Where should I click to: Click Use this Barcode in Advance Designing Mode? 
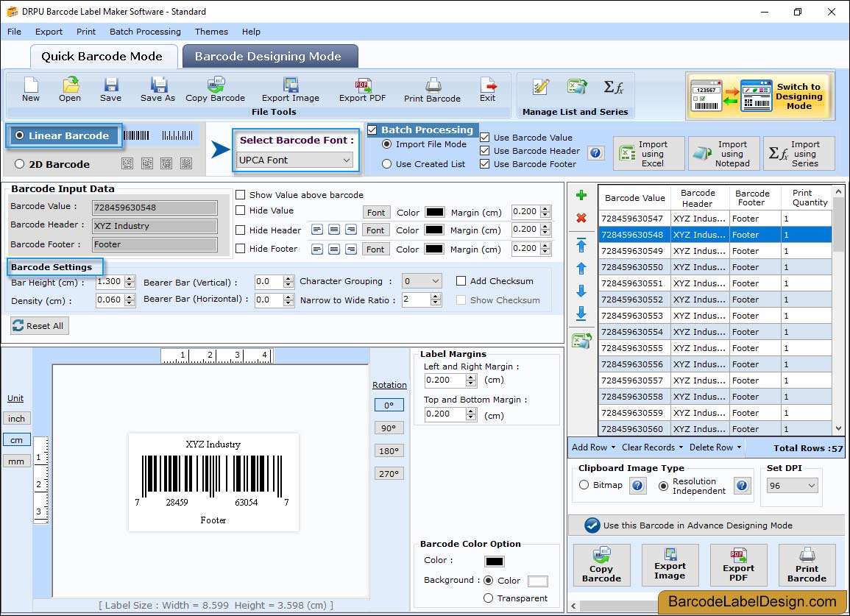coord(706,525)
